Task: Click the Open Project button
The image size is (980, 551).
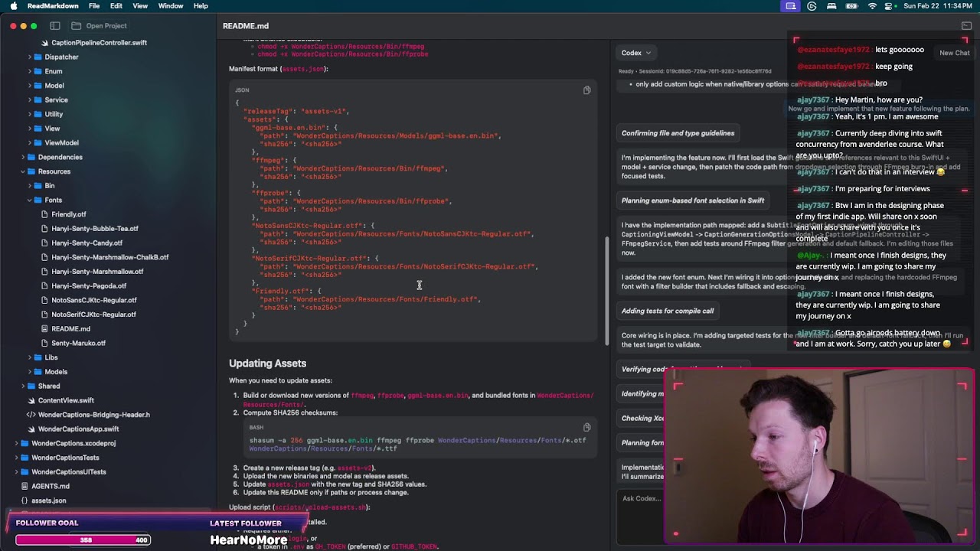Action: pyautogui.click(x=99, y=26)
